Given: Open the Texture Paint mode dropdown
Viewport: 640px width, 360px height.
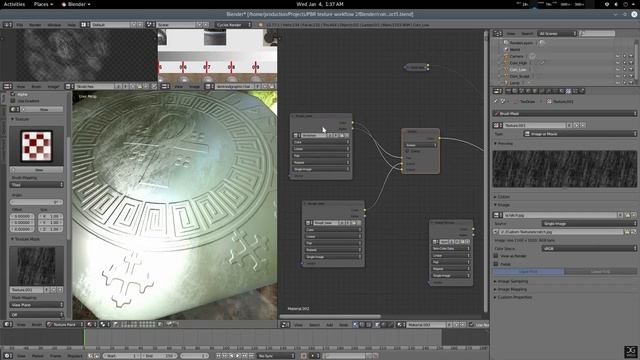Looking at the screenshot, I should pos(64,324).
